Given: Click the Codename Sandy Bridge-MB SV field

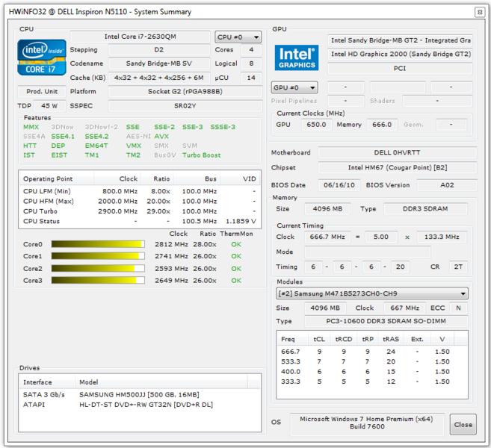Looking at the screenshot, I should tap(159, 63).
